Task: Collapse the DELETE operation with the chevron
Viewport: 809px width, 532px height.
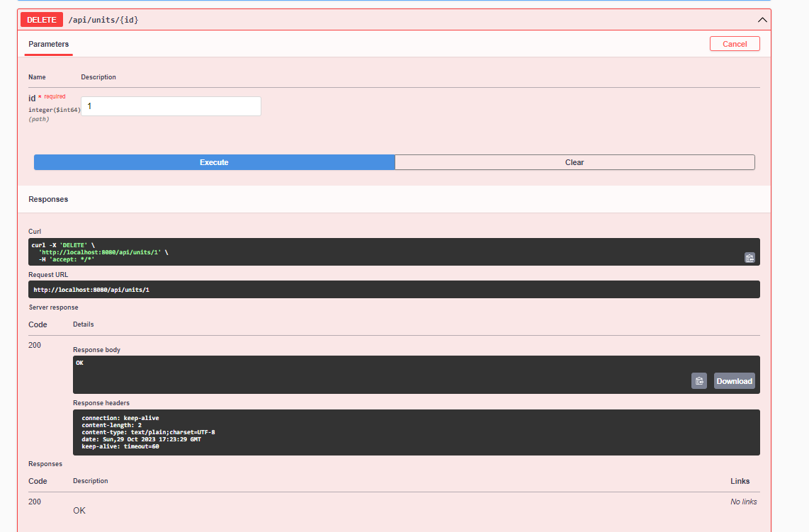Action: (762, 20)
